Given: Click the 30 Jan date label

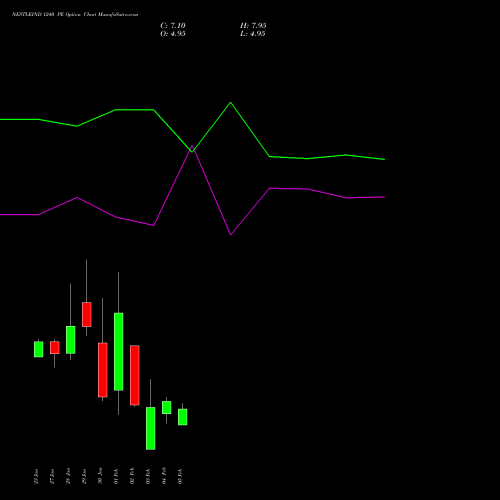Looking at the screenshot, I should tap(100, 476).
